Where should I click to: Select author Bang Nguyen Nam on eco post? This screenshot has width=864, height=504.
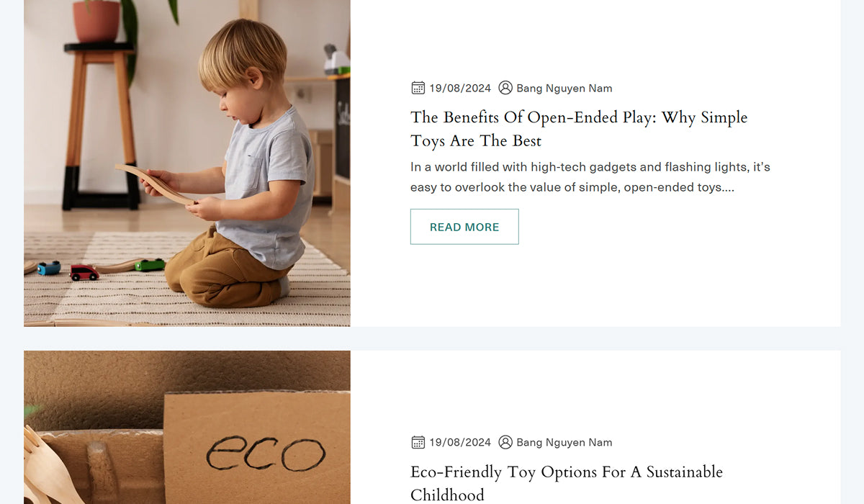pyautogui.click(x=564, y=443)
